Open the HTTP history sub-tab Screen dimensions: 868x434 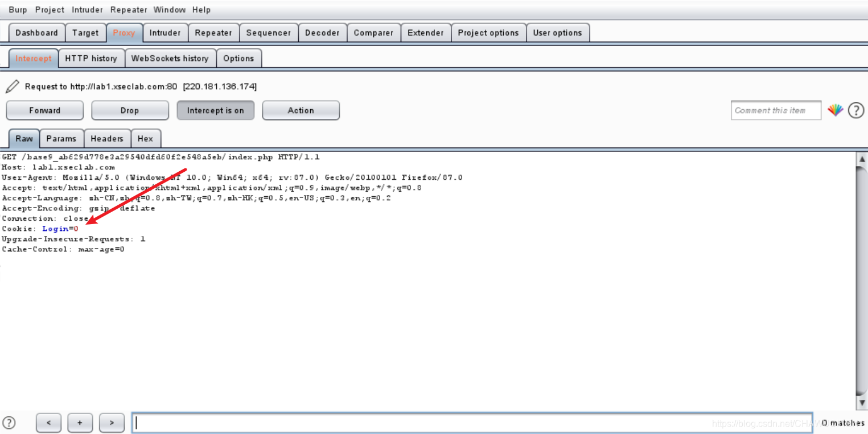(x=91, y=58)
